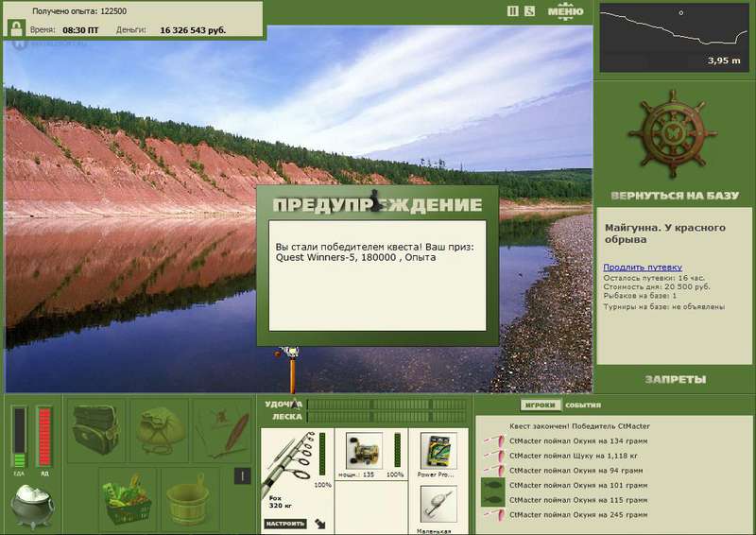Open the food basket icon
Image resolution: width=756 pixels, height=535 pixels.
[x=129, y=500]
